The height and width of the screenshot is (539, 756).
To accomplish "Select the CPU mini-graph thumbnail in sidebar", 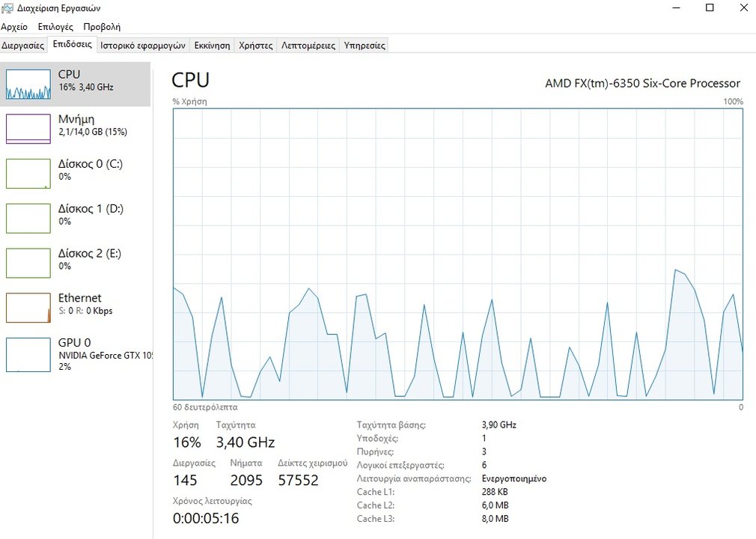I will 28,84.
